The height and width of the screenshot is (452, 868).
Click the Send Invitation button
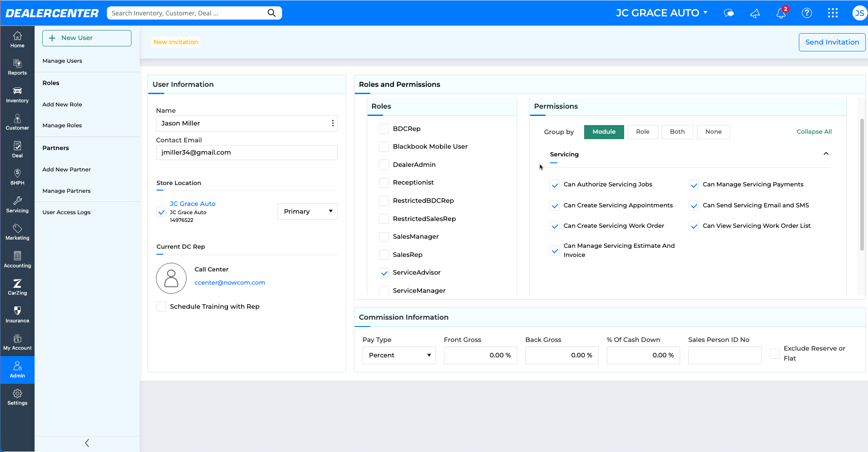(832, 42)
